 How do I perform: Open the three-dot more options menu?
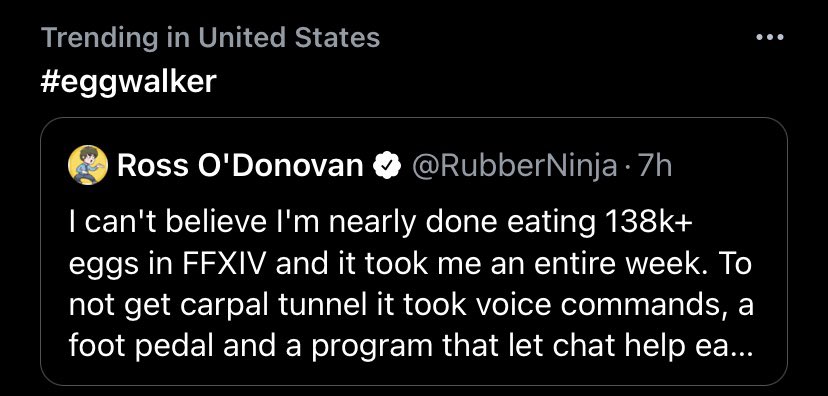769,37
